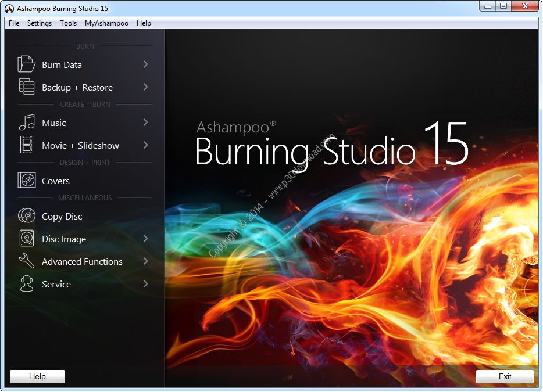Expand the Disc Image chevron
Viewport: 543px width, 392px height.
(x=145, y=239)
